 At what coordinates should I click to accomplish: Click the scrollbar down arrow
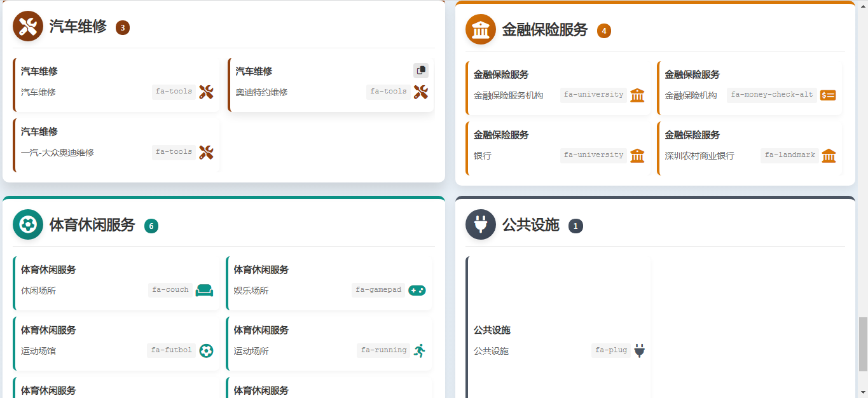(x=863, y=392)
